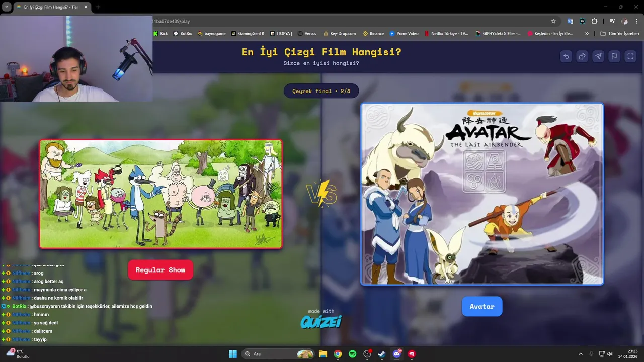Open the Versus bookmark
Screen dimensions: 644x362
pos(307,34)
